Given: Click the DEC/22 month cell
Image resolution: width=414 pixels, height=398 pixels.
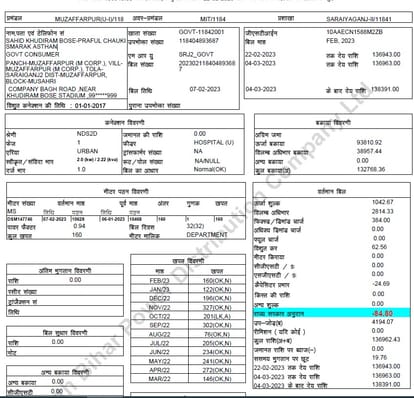Looking at the screenshot, I should pos(160,298).
